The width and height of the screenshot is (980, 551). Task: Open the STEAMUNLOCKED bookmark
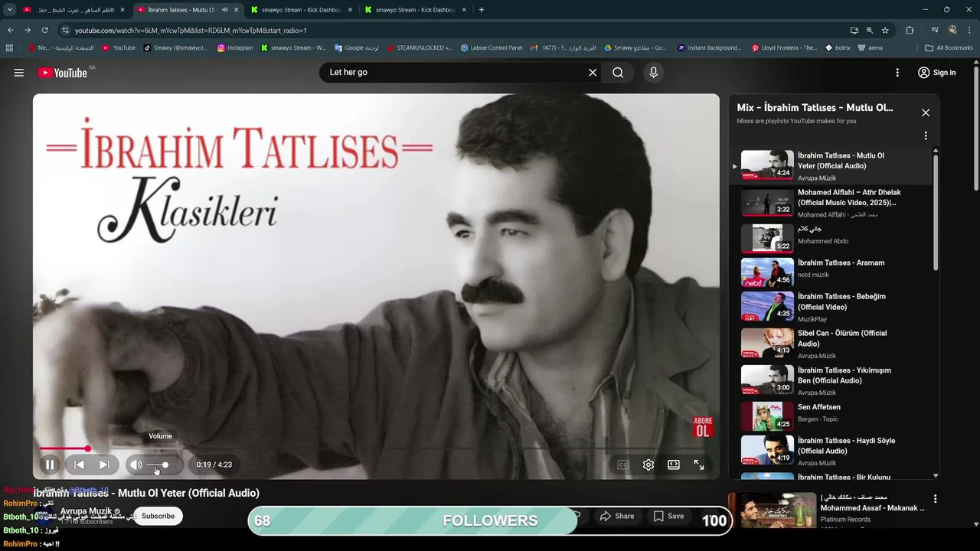tap(420, 47)
